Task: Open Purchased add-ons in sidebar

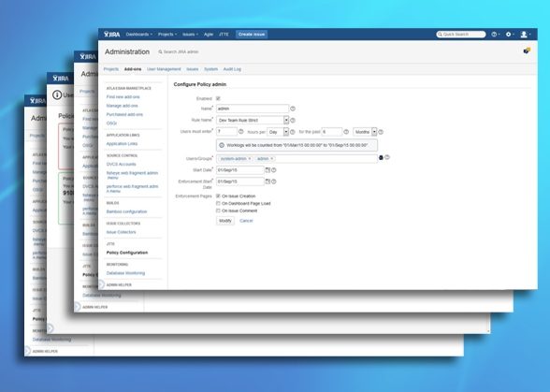Action: click(124, 114)
